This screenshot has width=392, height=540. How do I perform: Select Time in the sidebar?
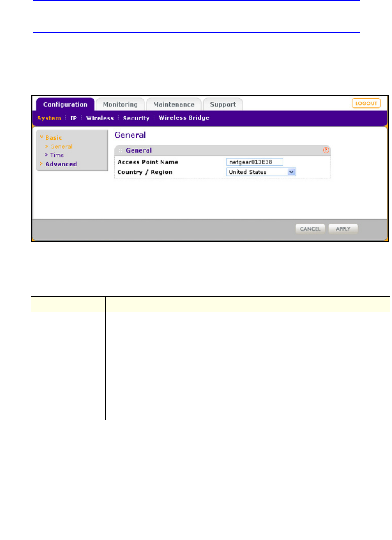(57, 155)
